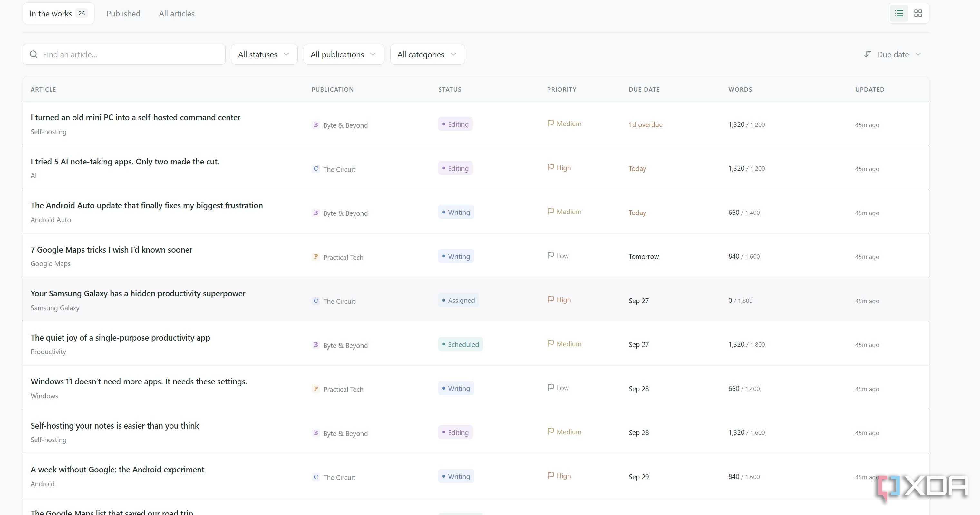Click Byte & Beyond badge in Android Auto row
The height and width of the screenshot is (515, 980).
point(316,213)
